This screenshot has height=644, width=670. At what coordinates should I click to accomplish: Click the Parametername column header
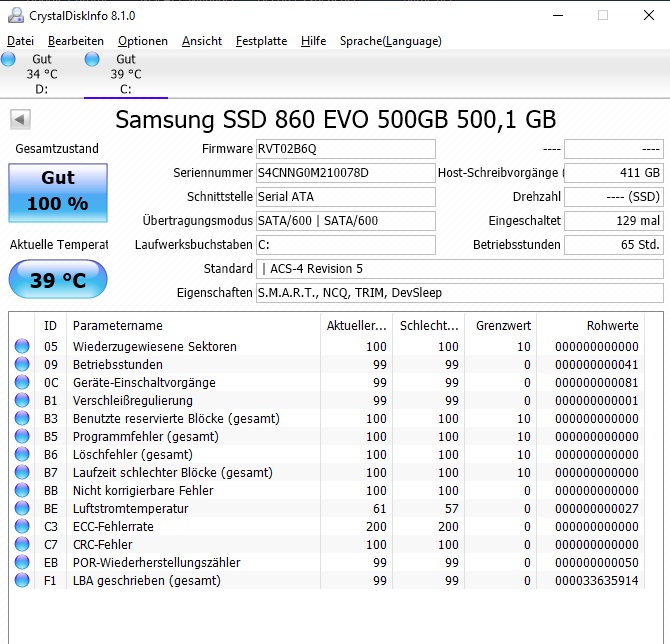(x=193, y=326)
